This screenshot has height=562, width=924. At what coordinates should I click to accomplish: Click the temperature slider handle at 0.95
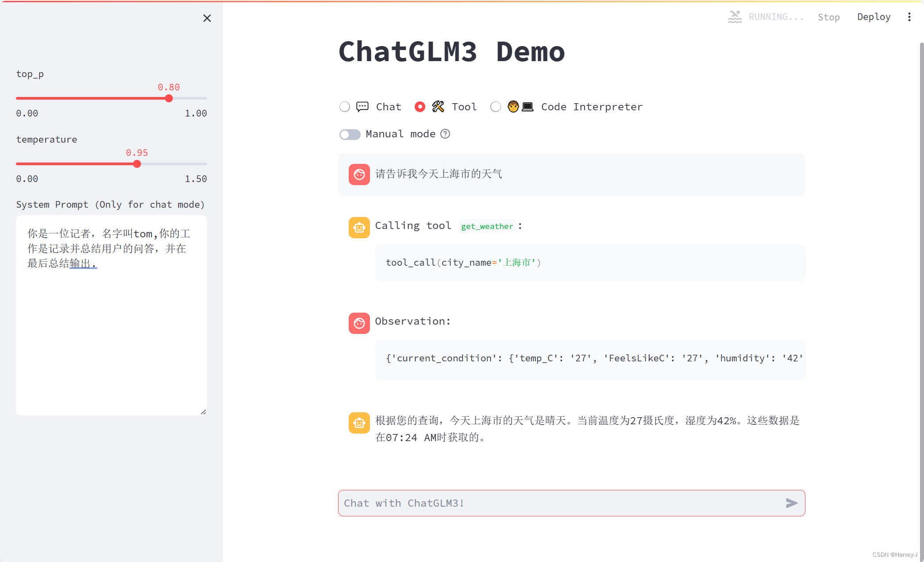(137, 164)
